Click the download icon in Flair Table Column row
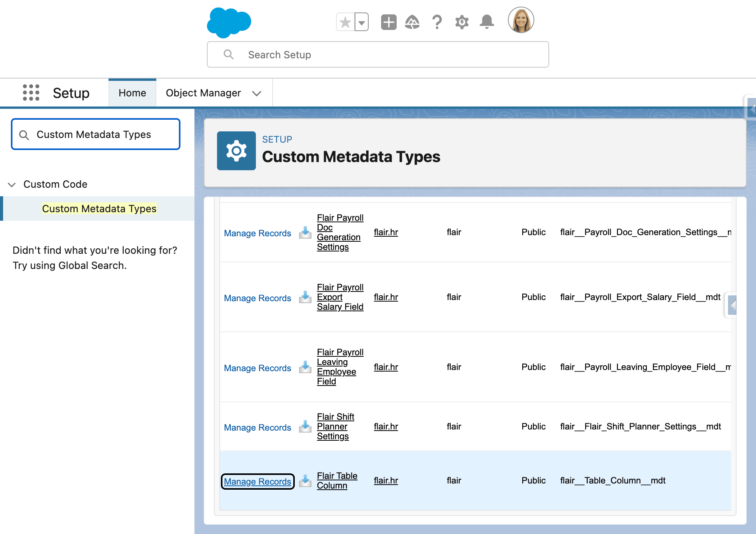The height and width of the screenshot is (534, 756). 305,481
